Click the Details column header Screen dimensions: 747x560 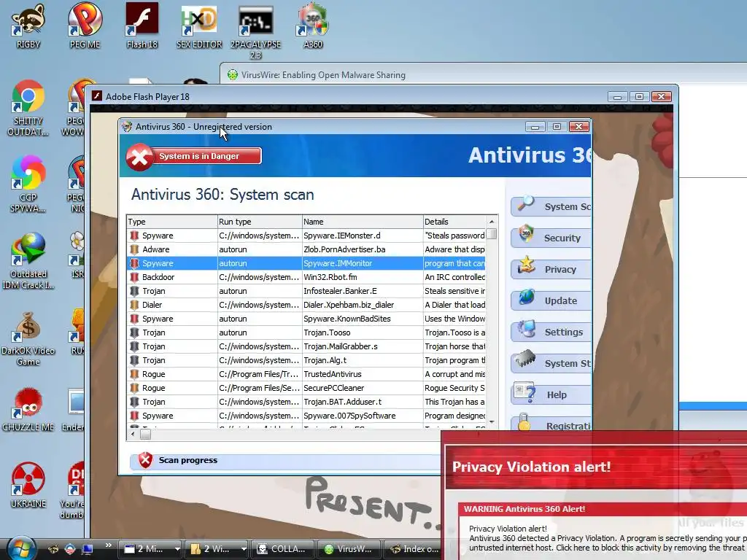454,222
